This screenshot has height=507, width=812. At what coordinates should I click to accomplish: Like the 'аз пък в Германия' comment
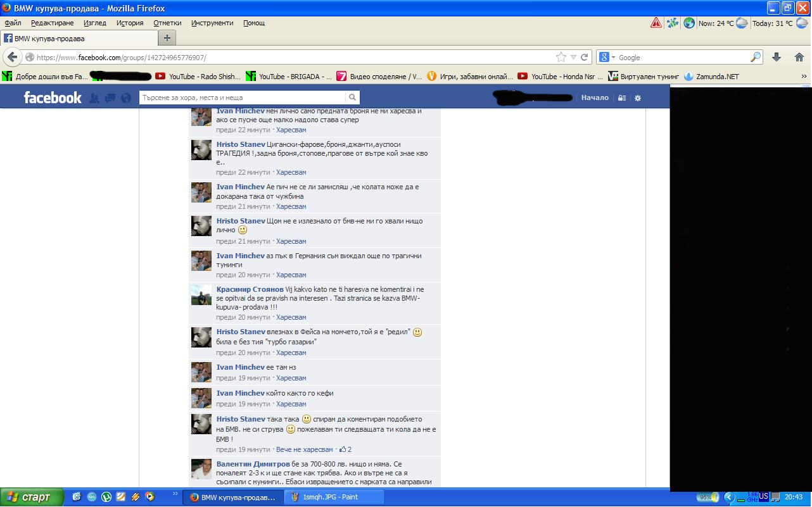pyautogui.click(x=291, y=275)
